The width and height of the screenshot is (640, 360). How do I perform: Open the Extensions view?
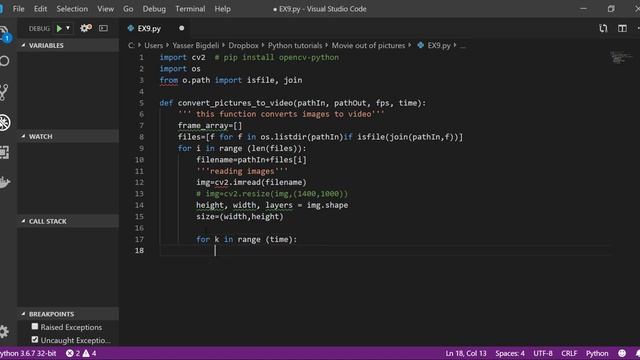coord(4,152)
